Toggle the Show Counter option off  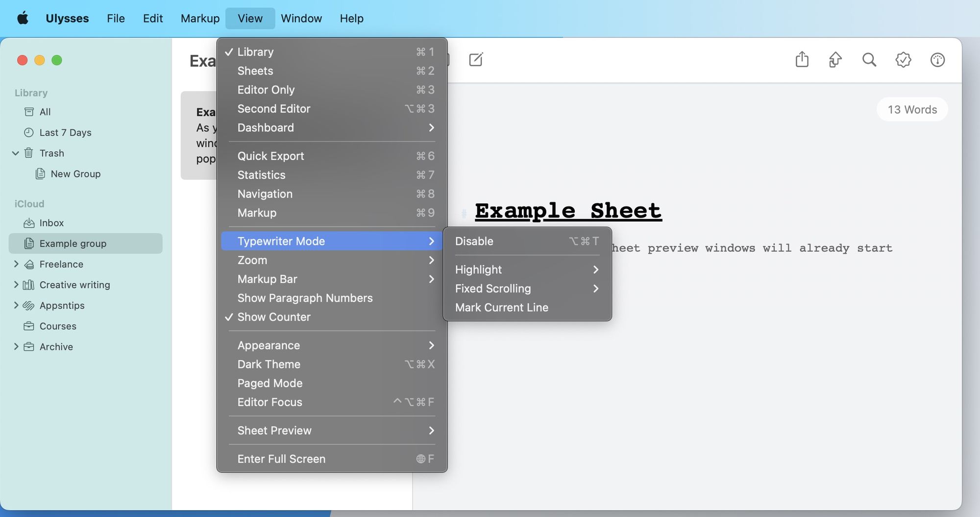273,317
